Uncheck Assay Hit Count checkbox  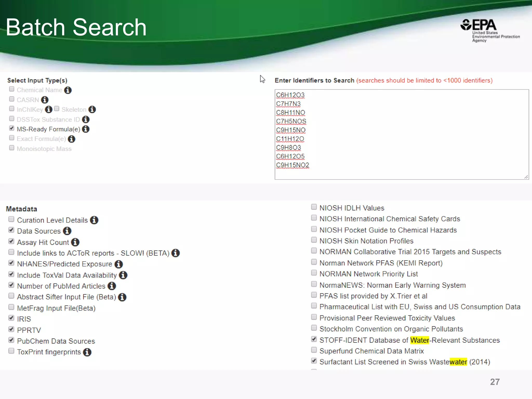[11, 241]
